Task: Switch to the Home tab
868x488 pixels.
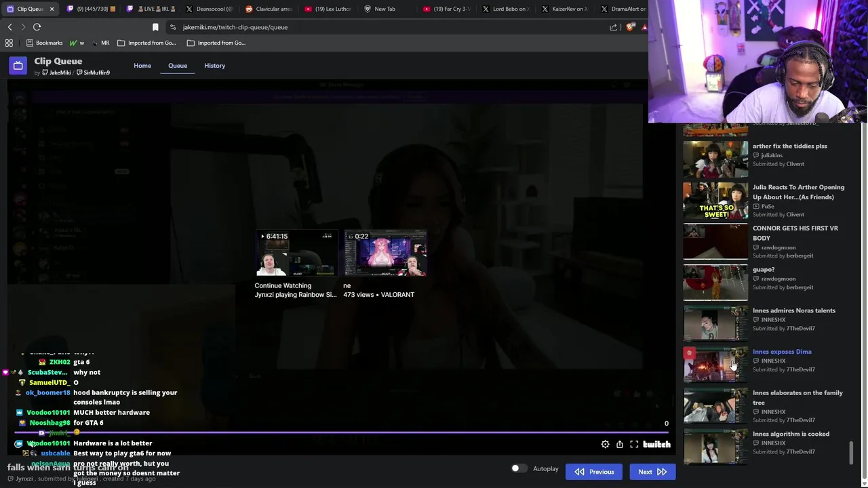Action: [x=142, y=66]
